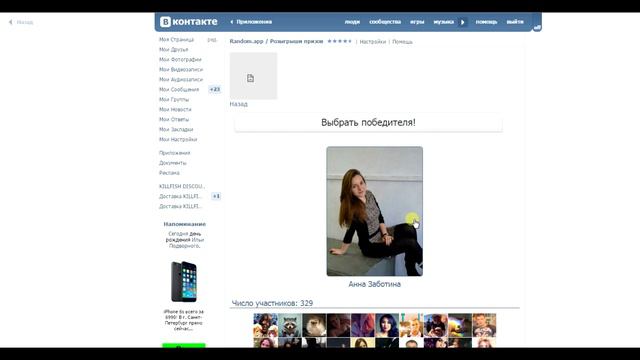Open the музыка header menu item
This screenshot has height=360, width=640.
point(444,22)
